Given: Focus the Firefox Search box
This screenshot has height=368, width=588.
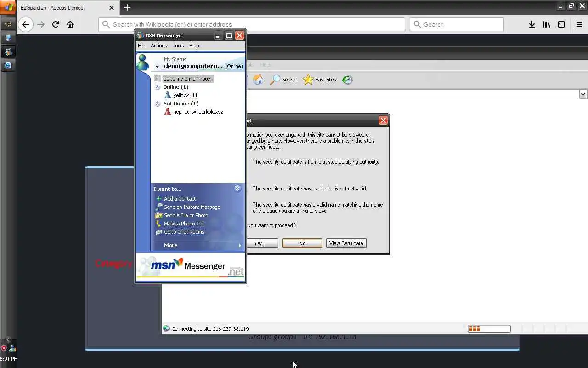Looking at the screenshot, I should click(457, 24).
